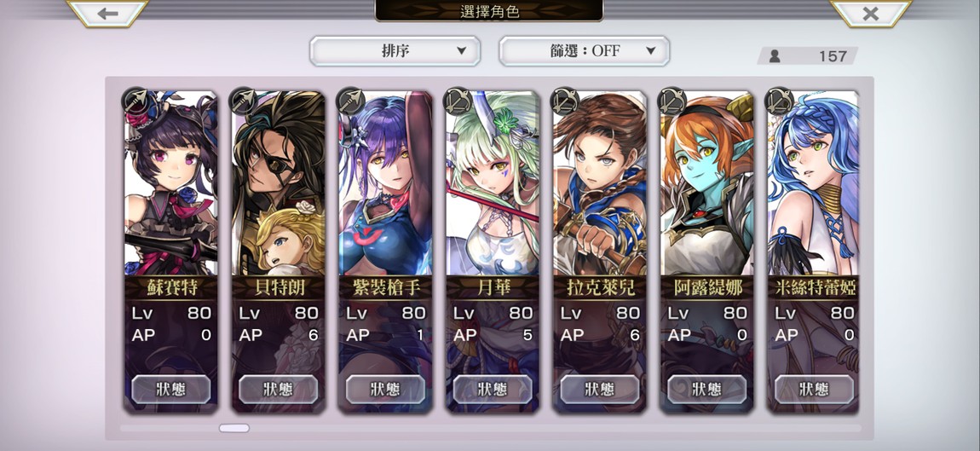Select the 阿露緹娜 character portrait

pyautogui.click(x=707, y=184)
